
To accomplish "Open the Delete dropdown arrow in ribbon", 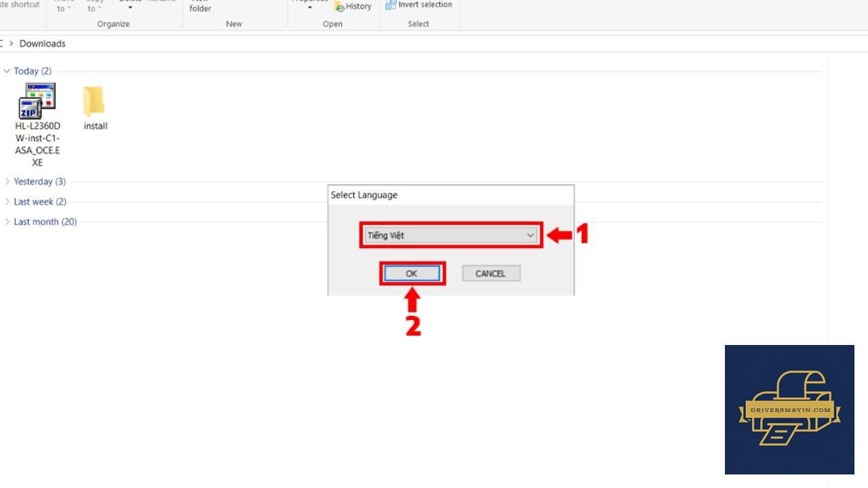I will [x=130, y=8].
